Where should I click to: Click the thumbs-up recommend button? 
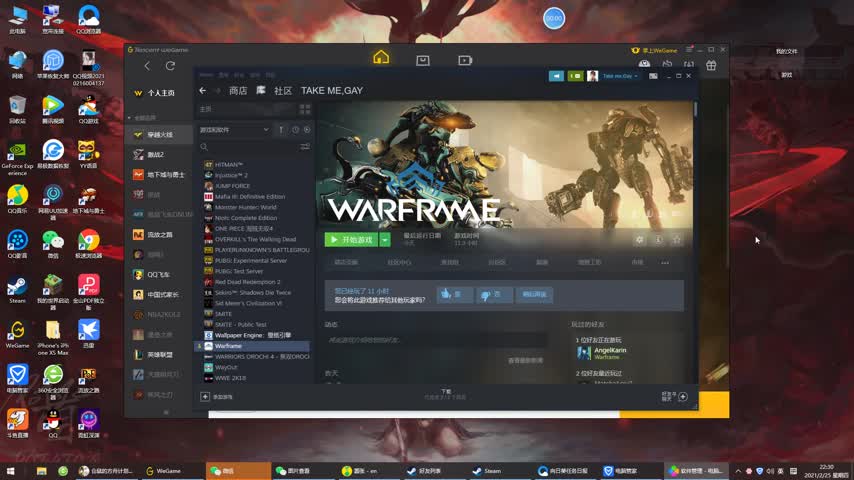pyautogui.click(x=454, y=294)
